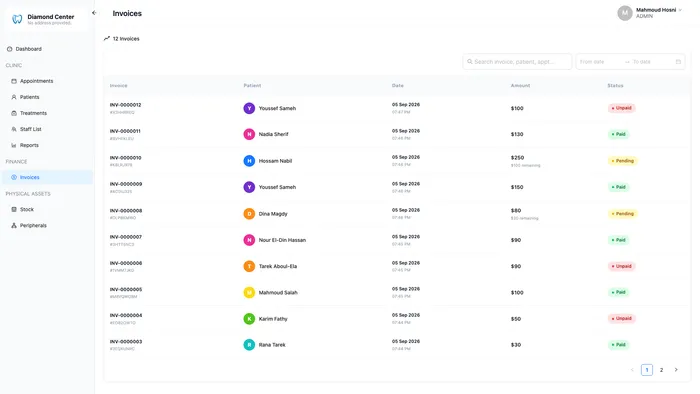700x394 pixels.
Task: Click the Reports chart icon
Action: pos(14,145)
